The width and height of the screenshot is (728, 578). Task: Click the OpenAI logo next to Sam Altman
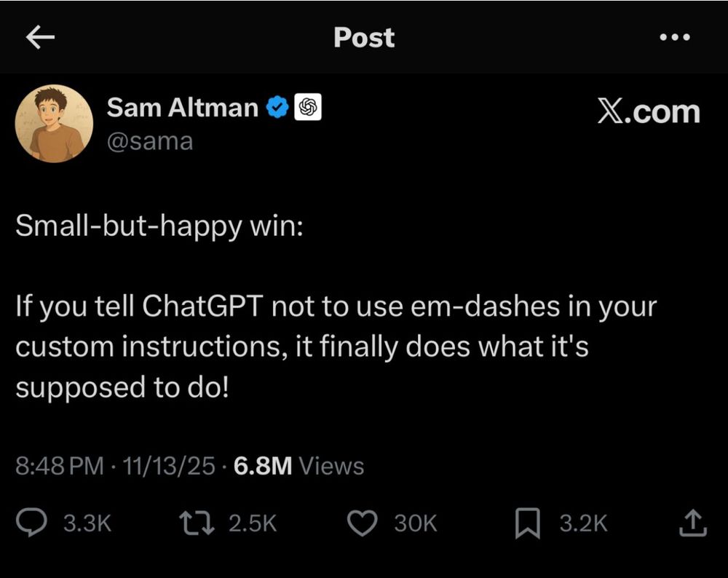click(308, 107)
